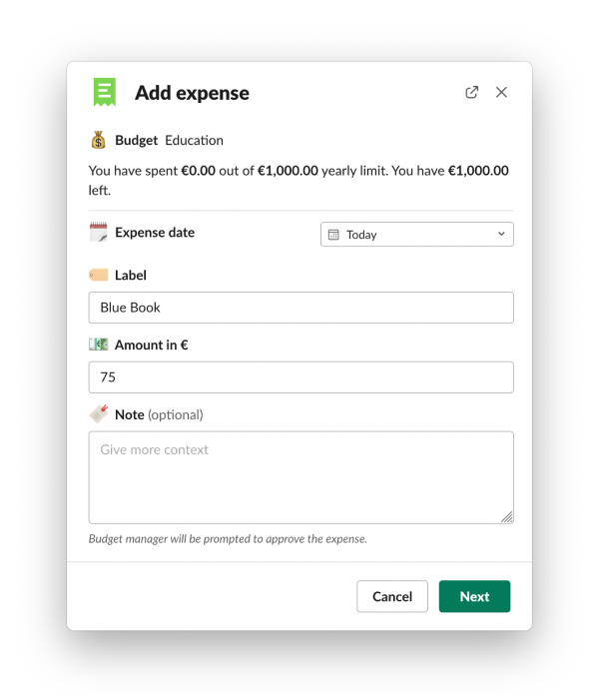Screen dimensions: 599x700
Task: Click the Education budget name
Action: [x=195, y=140]
